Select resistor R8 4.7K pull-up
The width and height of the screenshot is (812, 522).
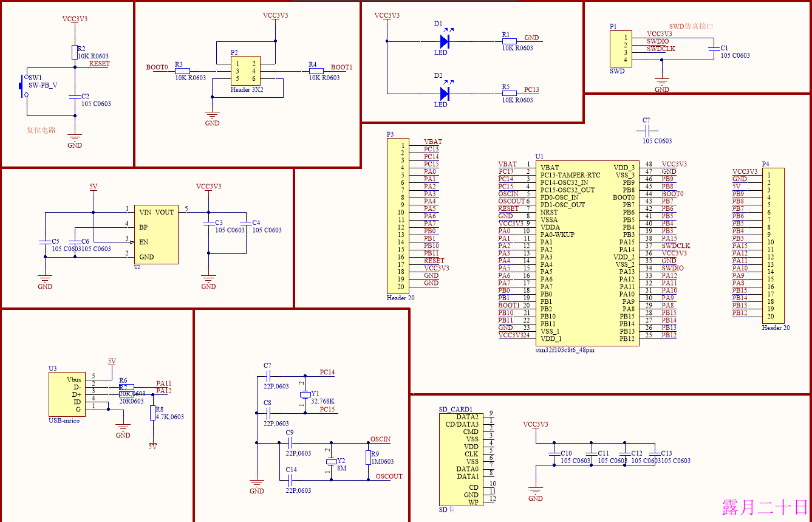pyautogui.click(x=152, y=413)
